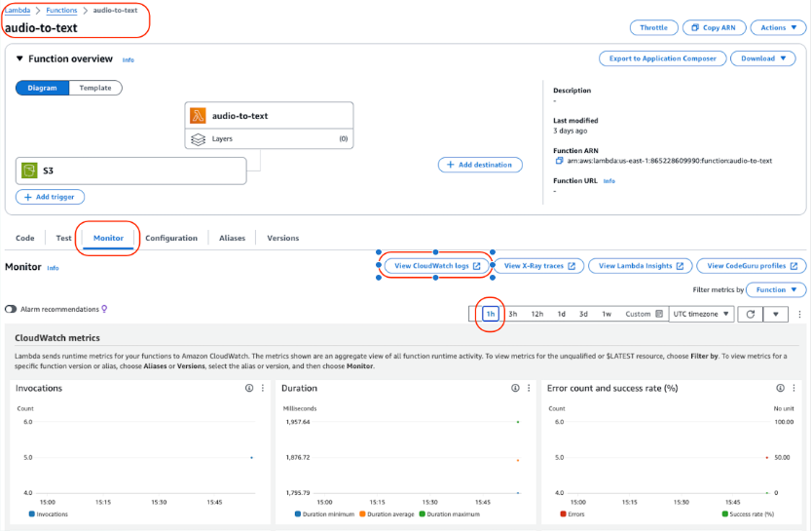Select Diagram view toggle
The image size is (812, 532).
pos(42,88)
